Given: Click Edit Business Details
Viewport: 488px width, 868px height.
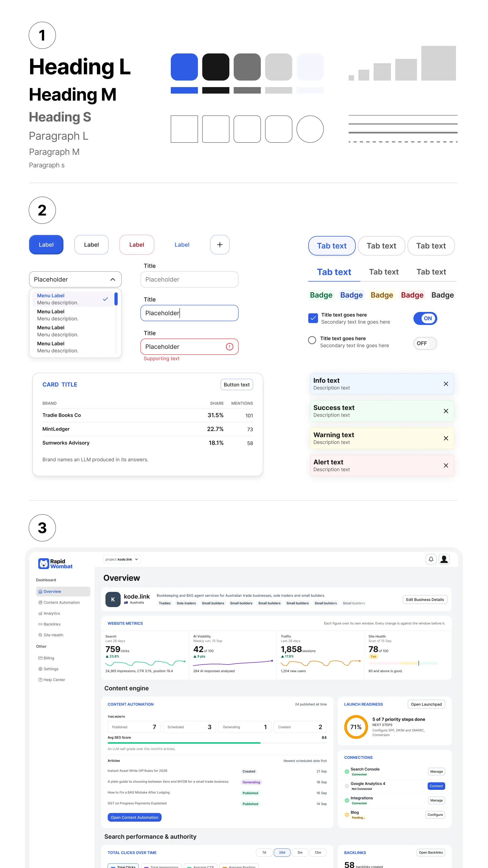Looking at the screenshot, I should click(425, 599).
